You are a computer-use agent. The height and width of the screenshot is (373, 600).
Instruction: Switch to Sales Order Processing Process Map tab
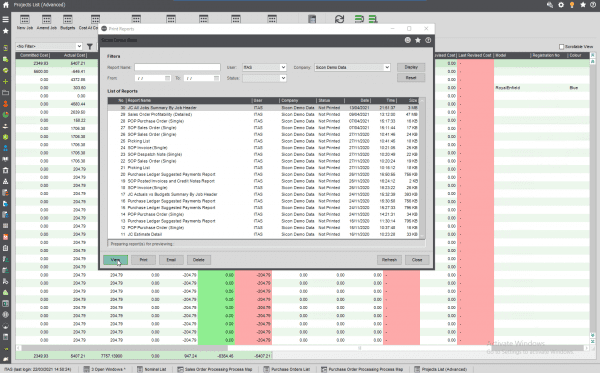215,369
